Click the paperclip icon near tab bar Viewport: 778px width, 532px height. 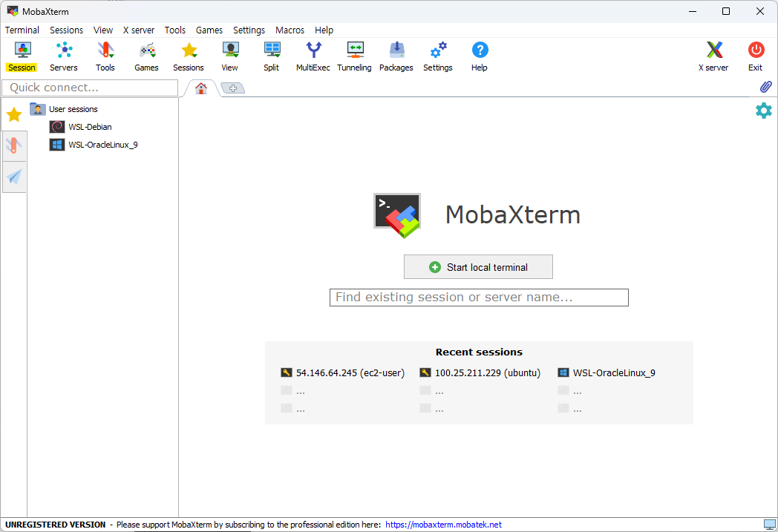point(765,87)
